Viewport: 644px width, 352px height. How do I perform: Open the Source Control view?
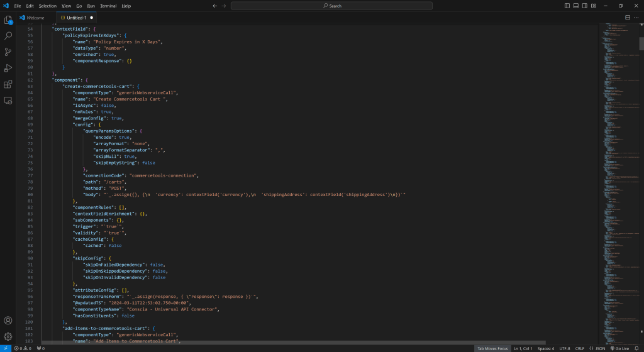(x=8, y=52)
